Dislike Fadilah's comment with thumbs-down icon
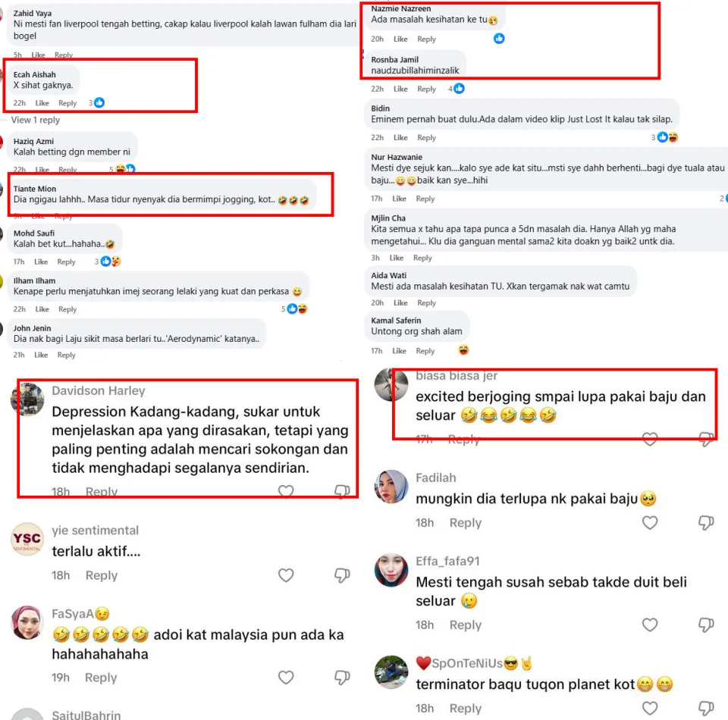Screen dimensions: 728x720 pyautogui.click(x=706, y=523)
